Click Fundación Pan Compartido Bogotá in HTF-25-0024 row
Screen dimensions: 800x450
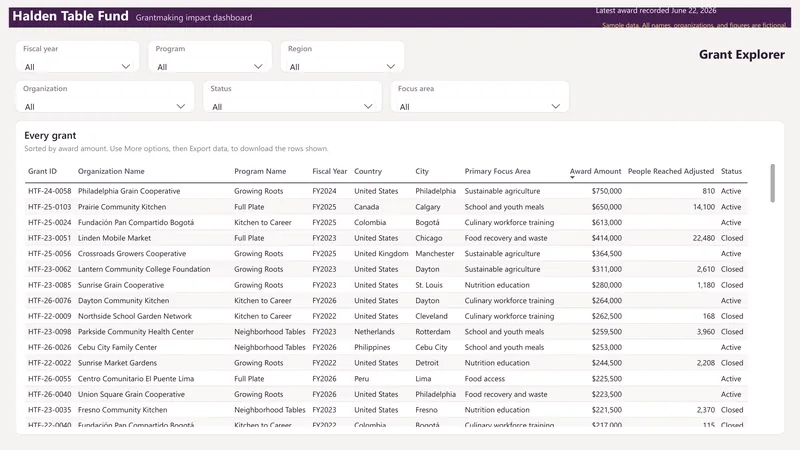point(136,222)
